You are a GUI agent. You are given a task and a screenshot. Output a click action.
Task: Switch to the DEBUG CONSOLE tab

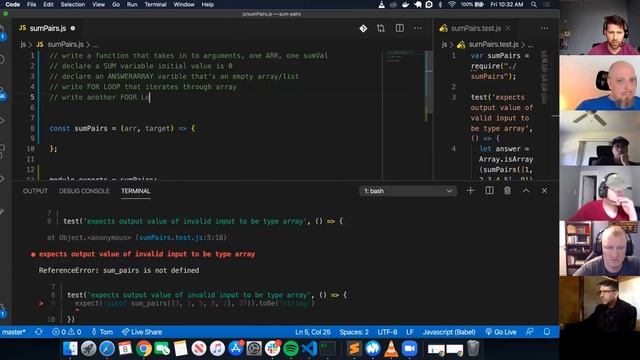[x=84, y=191]
